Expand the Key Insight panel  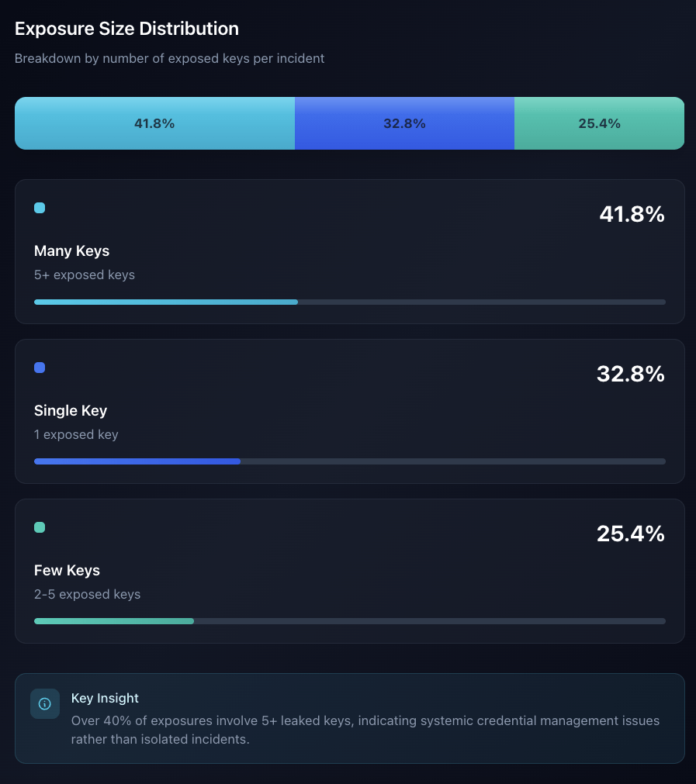coord(349,718)
